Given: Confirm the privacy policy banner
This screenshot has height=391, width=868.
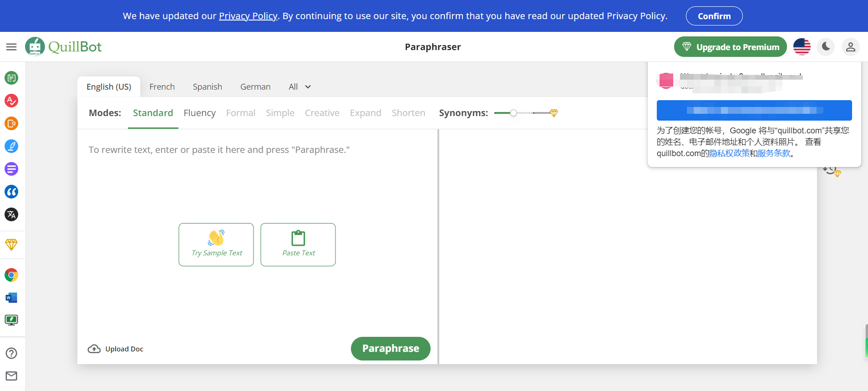Looking at the screenshot, I should (714, 16).
